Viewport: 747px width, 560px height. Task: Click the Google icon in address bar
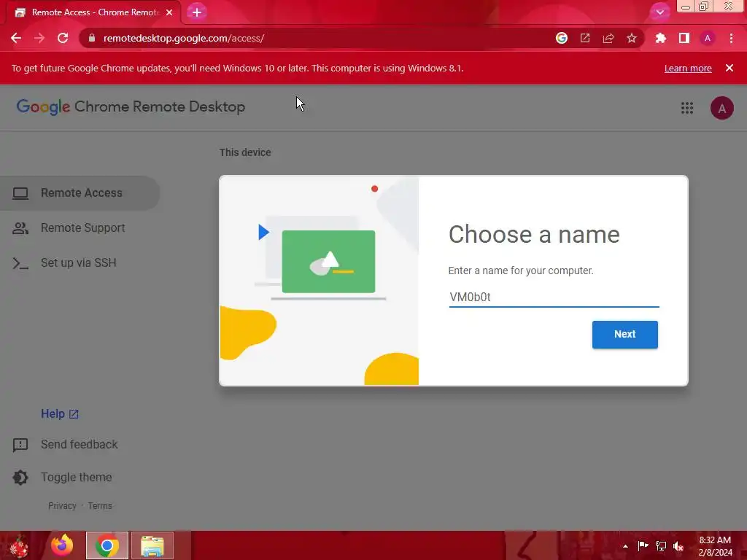click(562, 38)
